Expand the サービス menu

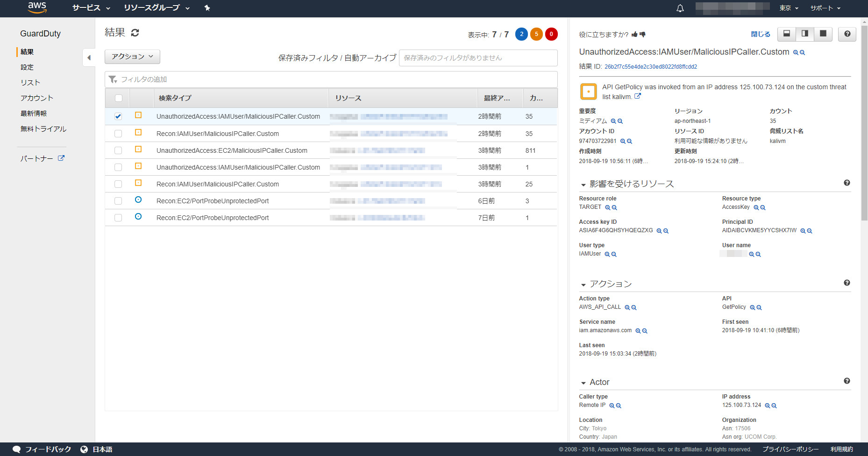[91, 8]
